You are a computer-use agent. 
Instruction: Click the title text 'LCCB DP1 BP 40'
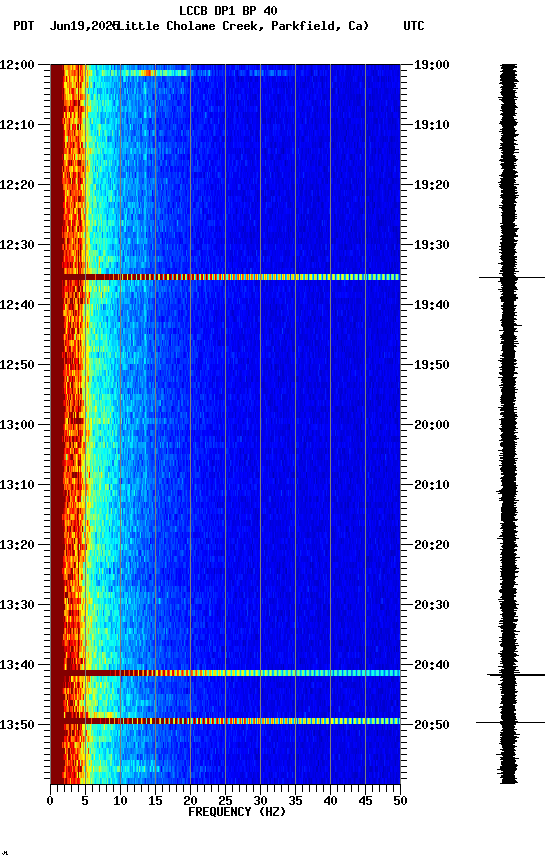click(228, 10)
